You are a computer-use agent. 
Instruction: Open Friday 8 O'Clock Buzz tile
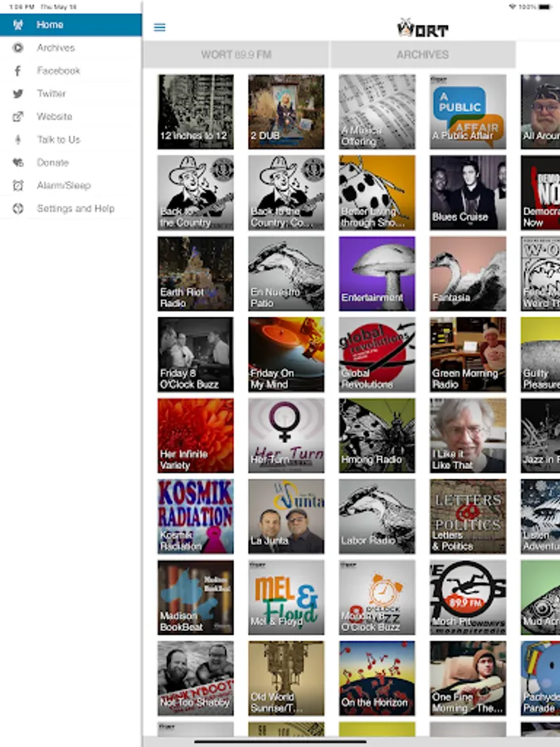pyautogui.click(x=196, y=354)
